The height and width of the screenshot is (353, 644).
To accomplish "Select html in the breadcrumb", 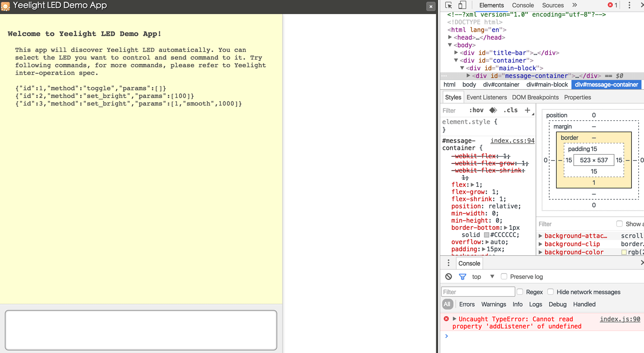I will coord(449,85).
